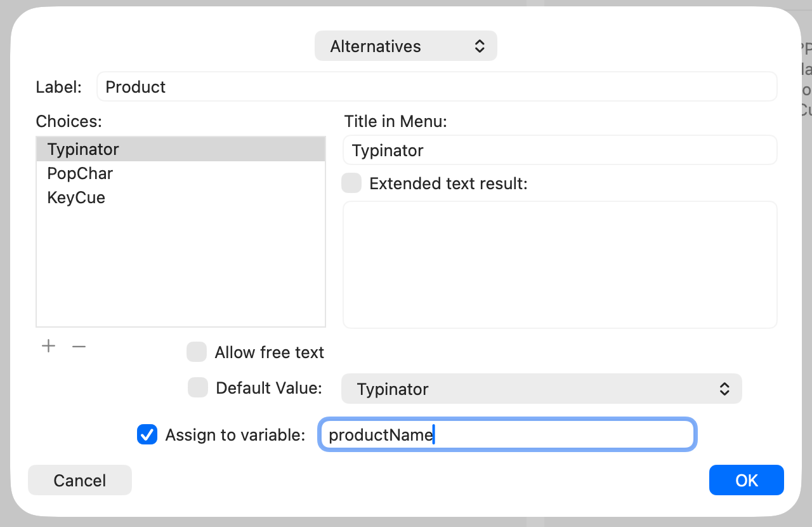Click the plus icon to add a choice
Viewport: 812px width, 527px height.
48,346
